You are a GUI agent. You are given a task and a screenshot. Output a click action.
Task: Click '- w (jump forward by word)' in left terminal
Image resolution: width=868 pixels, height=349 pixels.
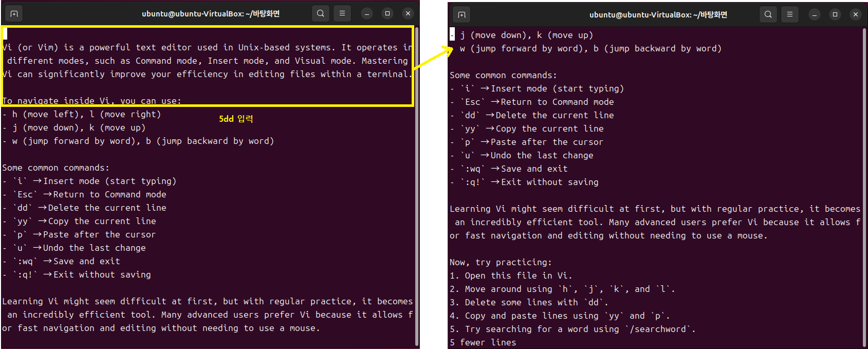pos(138,141)
